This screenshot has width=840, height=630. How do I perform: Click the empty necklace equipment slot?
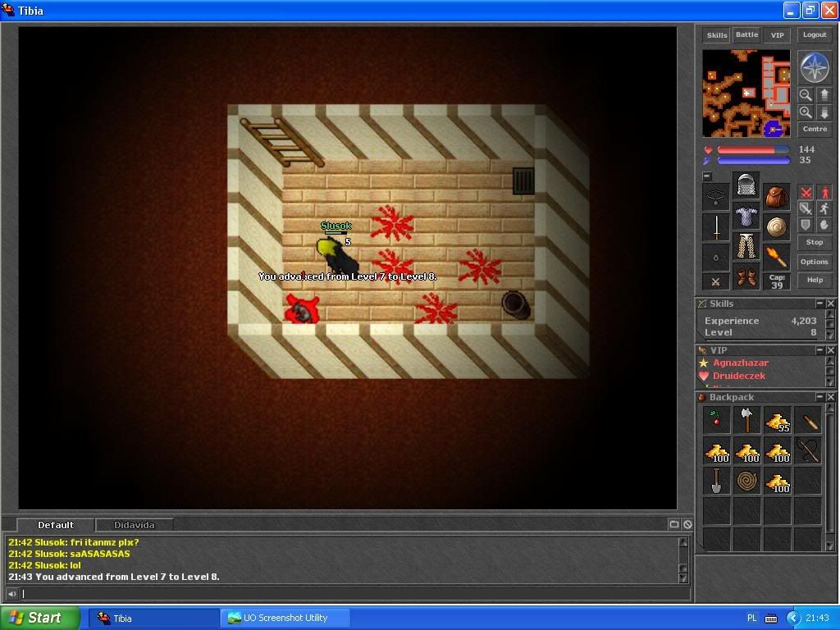tap(716, 196)
